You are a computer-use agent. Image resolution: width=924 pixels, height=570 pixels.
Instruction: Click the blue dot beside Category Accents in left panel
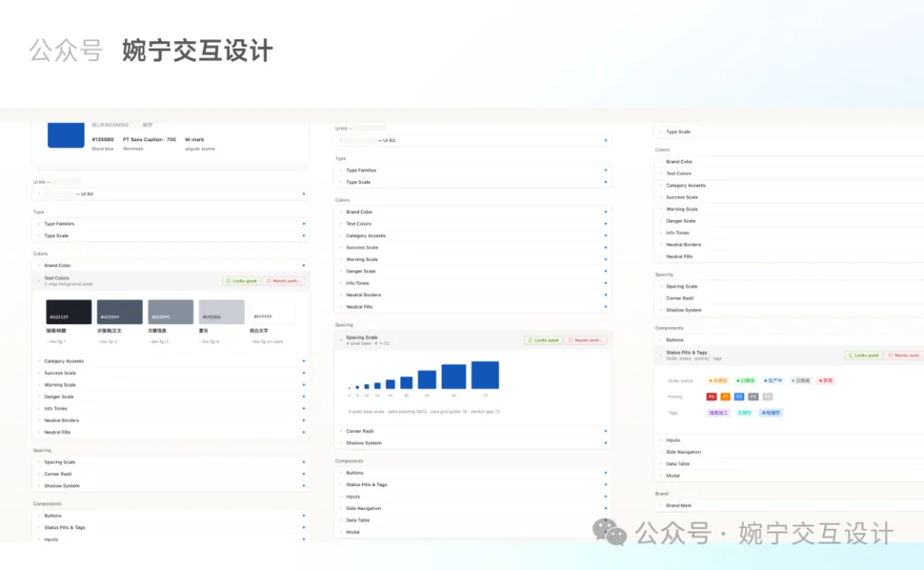pyautogui.click(x=304, y=361)
